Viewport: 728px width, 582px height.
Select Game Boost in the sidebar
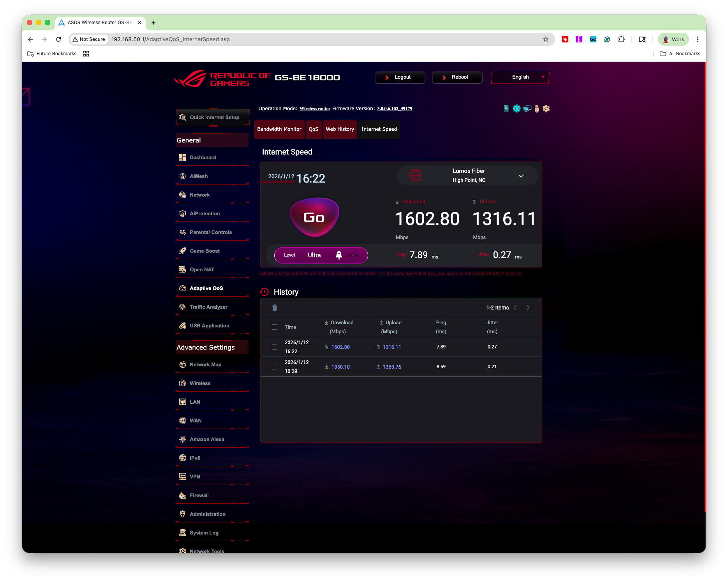tap(204, 251)
